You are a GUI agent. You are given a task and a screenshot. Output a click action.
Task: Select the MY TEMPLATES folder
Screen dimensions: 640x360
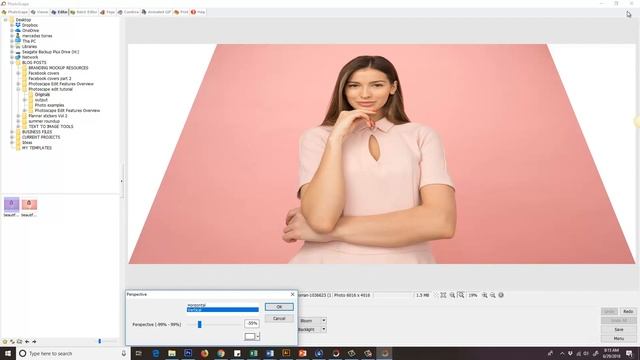point(37,148)
